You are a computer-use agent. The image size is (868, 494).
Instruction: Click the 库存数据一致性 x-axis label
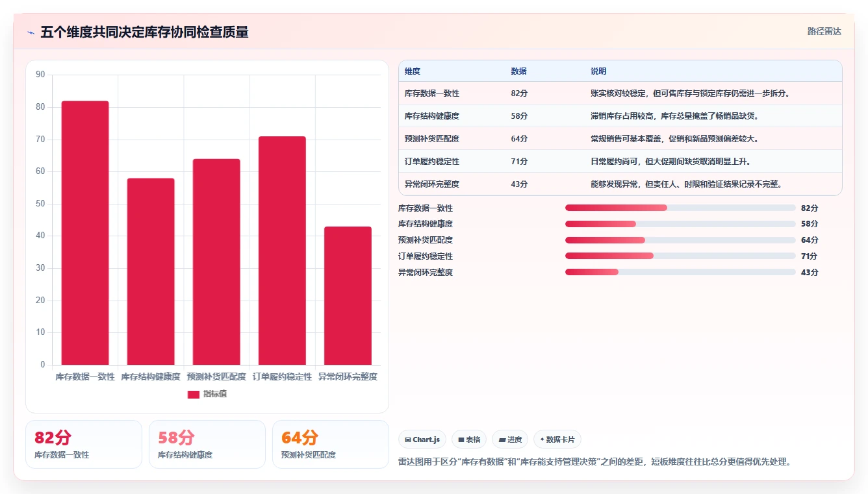point(85,377)
